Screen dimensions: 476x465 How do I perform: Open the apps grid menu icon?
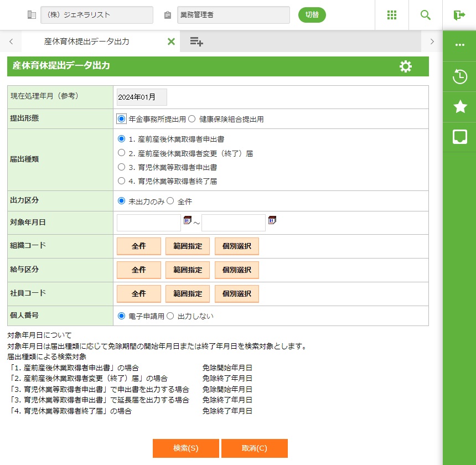392,15
